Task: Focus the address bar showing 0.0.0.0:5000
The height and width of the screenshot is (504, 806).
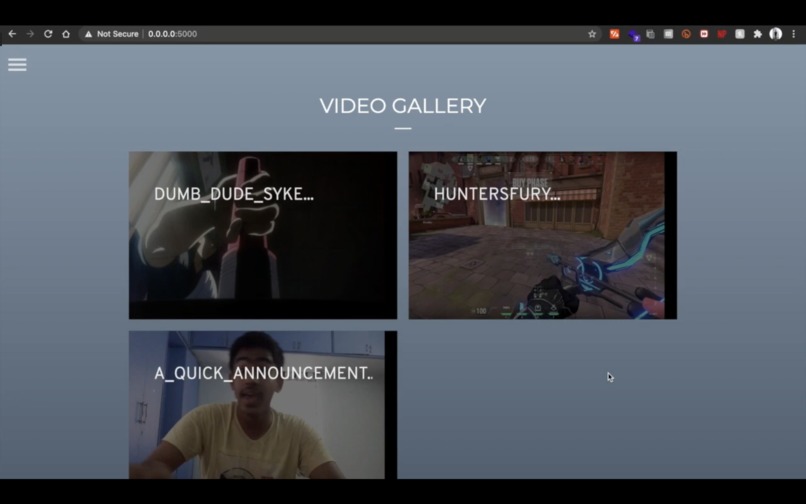Action: click(339, 34)
